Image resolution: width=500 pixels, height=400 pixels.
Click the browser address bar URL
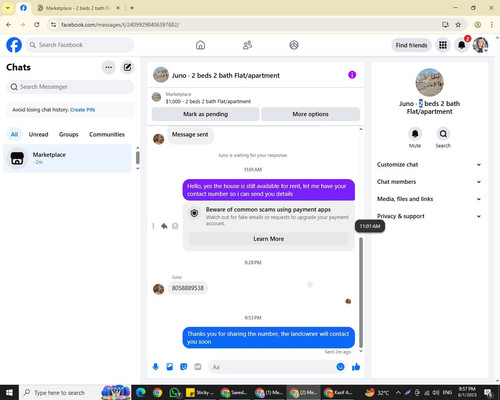pyautogui.click(x=120, y=25)
